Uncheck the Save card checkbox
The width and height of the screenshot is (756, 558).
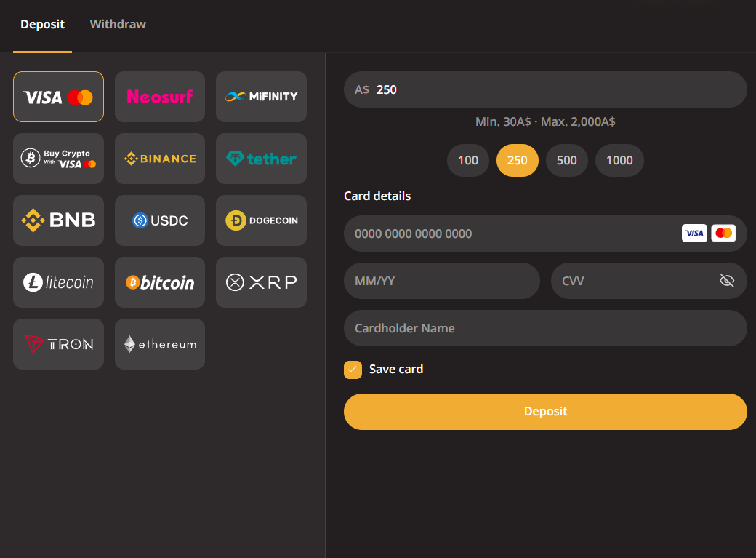353,370
